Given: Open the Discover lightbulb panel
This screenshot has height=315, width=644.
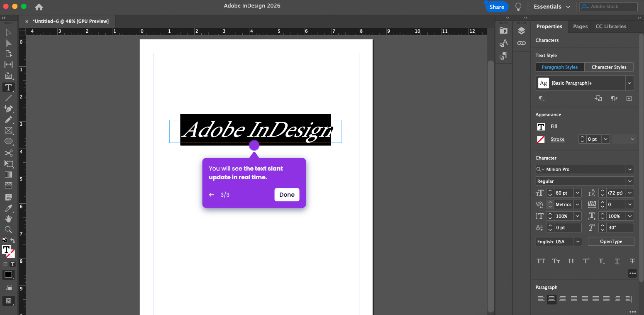Looking at the screenshot, I should click(518, 7).
